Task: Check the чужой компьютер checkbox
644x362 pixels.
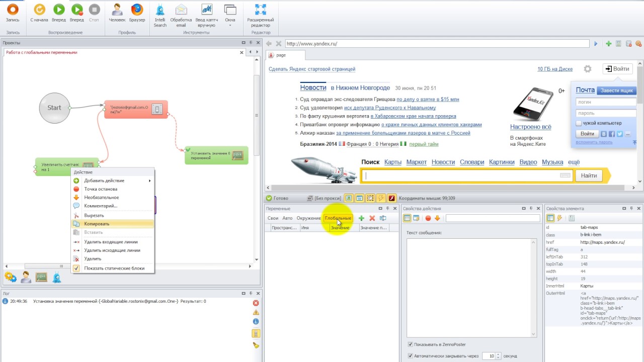Action: pyautogui.click(x=579, y=123)
